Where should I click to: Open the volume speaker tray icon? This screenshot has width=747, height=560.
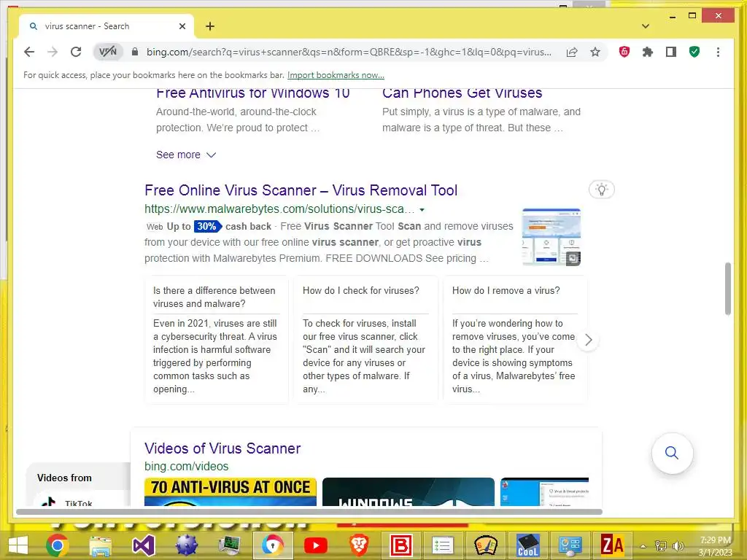tap(677, 546)
